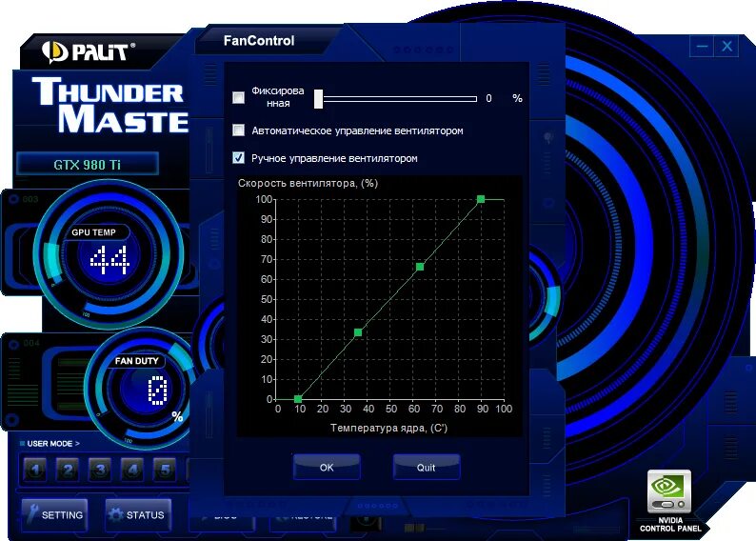Image resolution: width=756 pixels, height=541 pixels.
Task: Click the Quit button in FanControl
Action: (427, 467)
